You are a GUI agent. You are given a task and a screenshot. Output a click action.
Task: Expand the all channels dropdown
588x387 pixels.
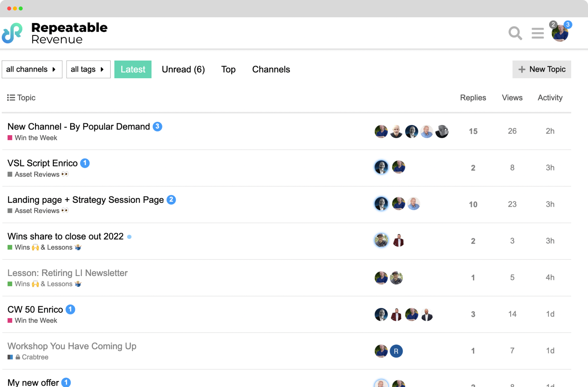(32, 69)
